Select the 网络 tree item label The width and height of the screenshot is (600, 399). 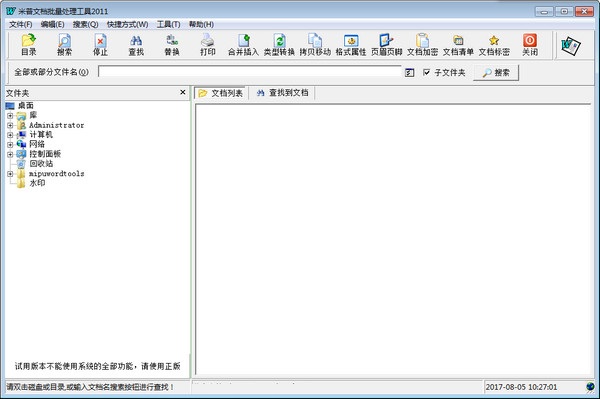pos(37,144)
